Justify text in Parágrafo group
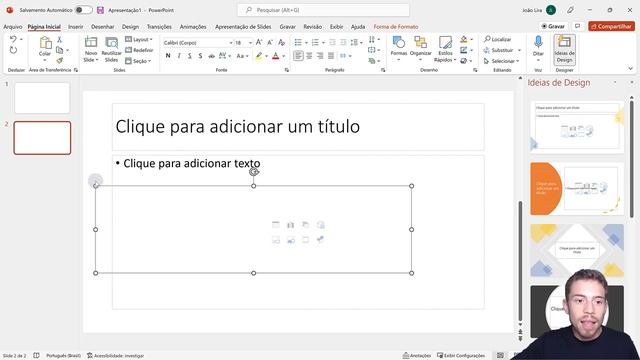Viewport: 640px width, 360px height. click(331, 56)
